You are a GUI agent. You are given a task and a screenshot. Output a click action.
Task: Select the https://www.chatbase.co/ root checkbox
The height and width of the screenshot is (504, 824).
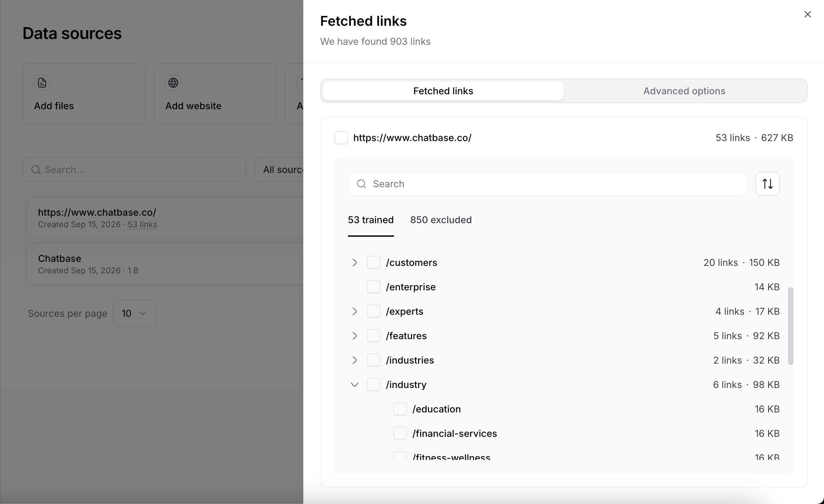341,138
